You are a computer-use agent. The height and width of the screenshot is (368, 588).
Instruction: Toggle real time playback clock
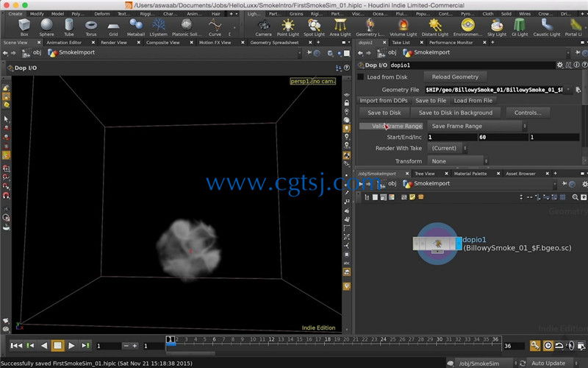548,345
